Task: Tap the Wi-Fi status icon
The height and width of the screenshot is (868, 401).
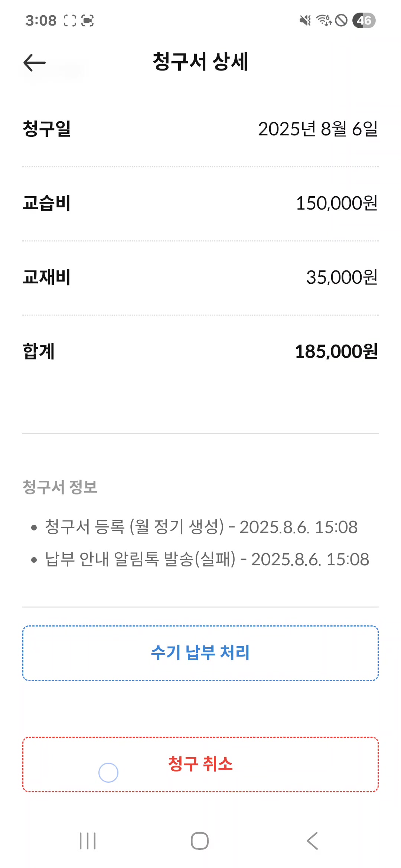Action: point(324,20)
